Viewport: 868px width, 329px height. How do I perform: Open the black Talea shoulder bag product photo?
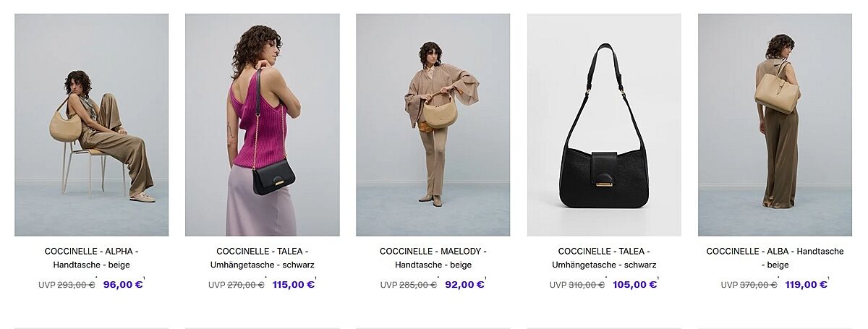pyautogui.click(x=604, y=124)
